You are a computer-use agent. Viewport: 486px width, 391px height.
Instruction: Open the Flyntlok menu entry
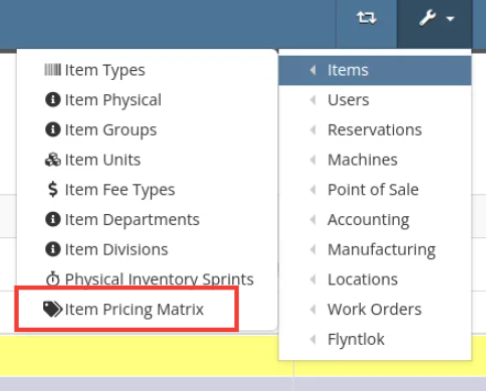[x=375, y=339]
